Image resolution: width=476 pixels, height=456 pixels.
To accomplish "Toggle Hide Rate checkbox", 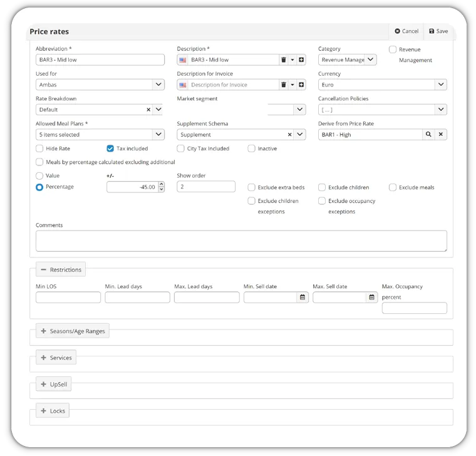I will tap(39, 148).
